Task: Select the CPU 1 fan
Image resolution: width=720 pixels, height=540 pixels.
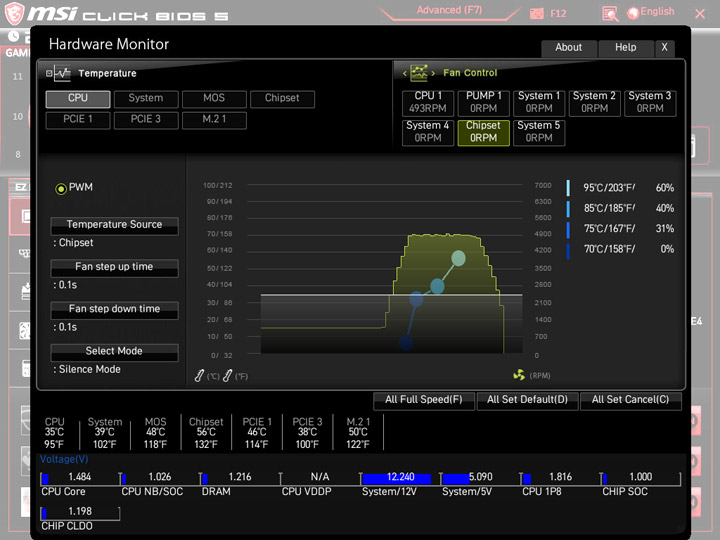Action: tap(428, 103)
